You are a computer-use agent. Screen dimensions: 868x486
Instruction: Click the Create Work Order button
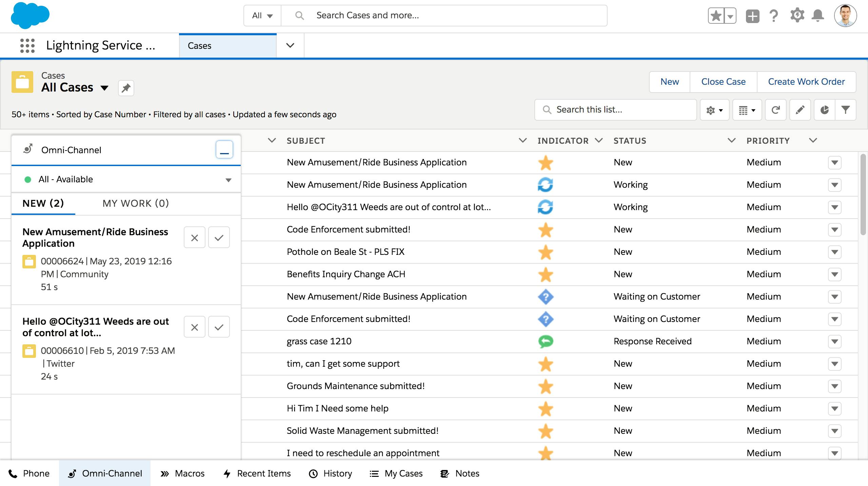[806, 82]
